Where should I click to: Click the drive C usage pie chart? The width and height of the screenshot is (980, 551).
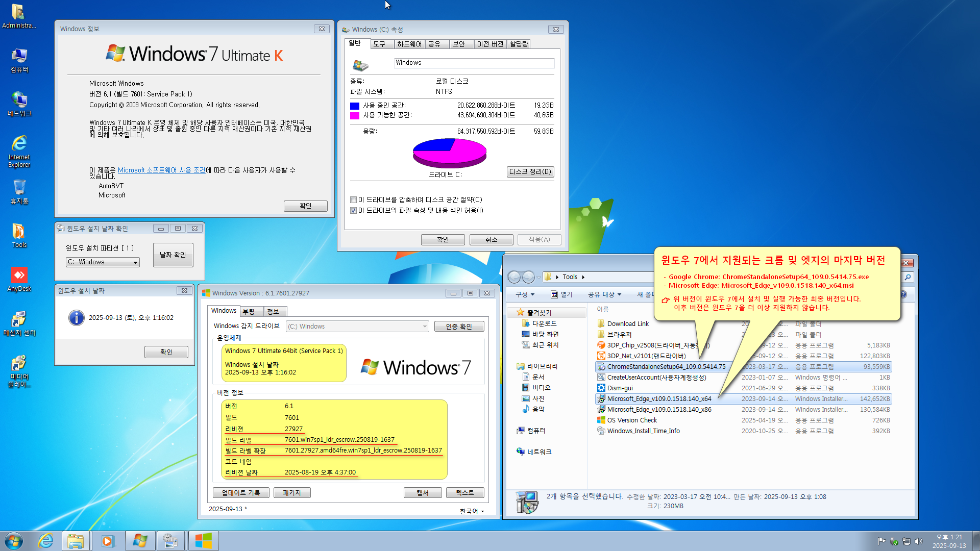[449, 153]
